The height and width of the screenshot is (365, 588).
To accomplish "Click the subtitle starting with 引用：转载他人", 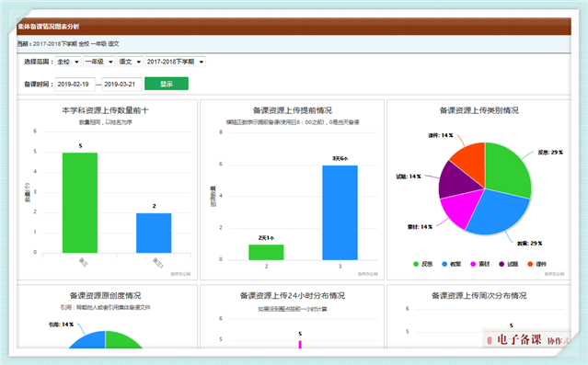I will point(106,307).
